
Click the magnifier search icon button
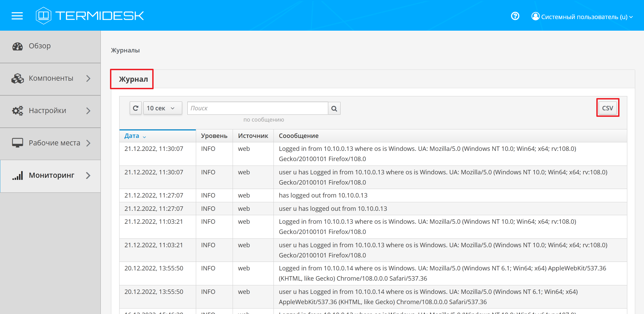tap(334, 109)
